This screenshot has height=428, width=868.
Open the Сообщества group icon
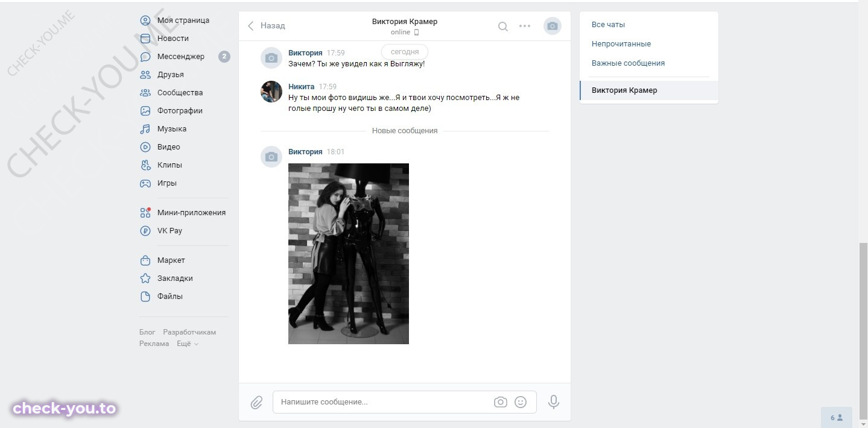point(145,93)
